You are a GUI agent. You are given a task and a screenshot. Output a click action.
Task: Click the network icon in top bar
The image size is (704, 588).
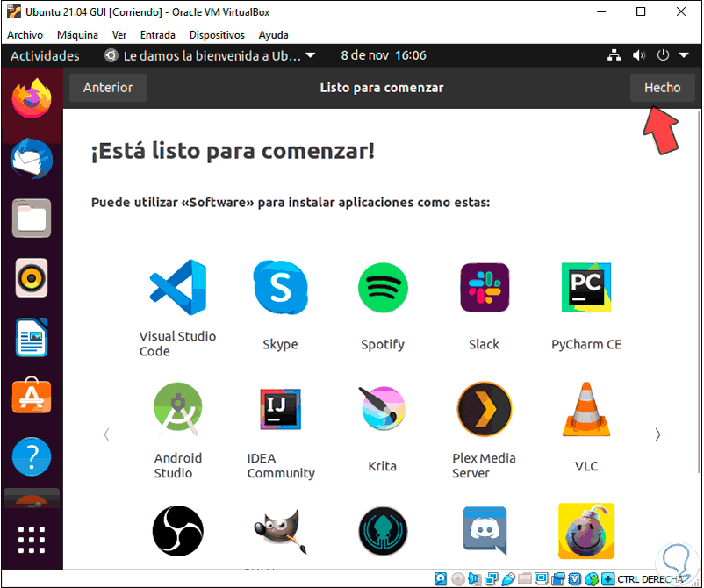coord(614,55)
